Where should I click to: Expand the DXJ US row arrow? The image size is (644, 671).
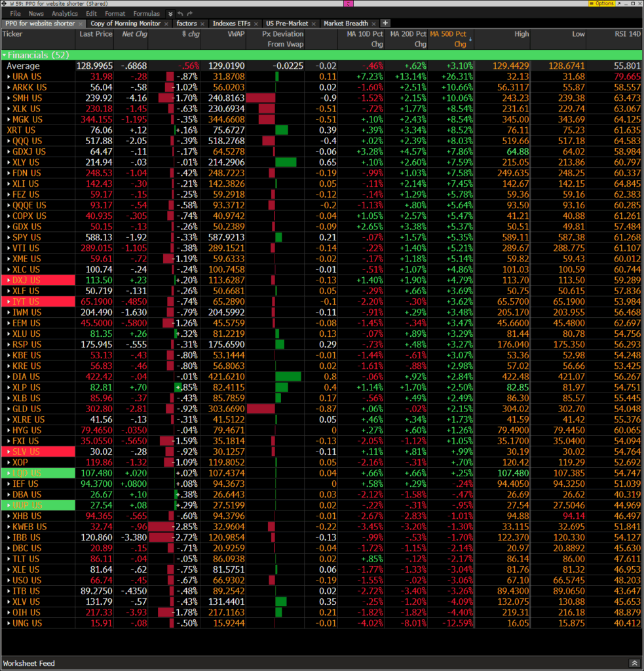[x=9, y=280]
